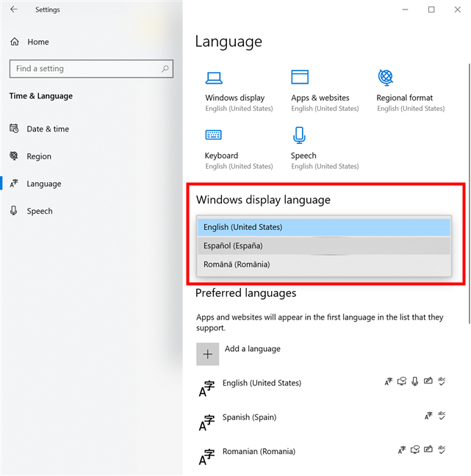Viewport: 471px width, 476px height.
Task: Go to Home in Settings sidebar
Action: point(38,42)
